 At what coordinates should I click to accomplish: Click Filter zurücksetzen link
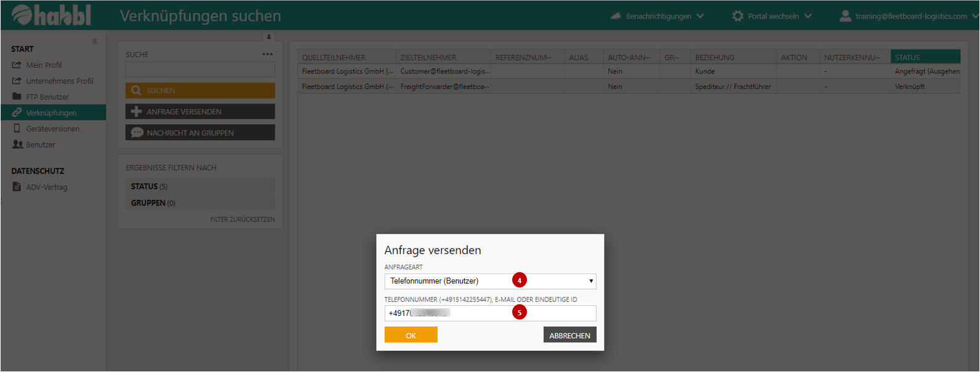242,220
